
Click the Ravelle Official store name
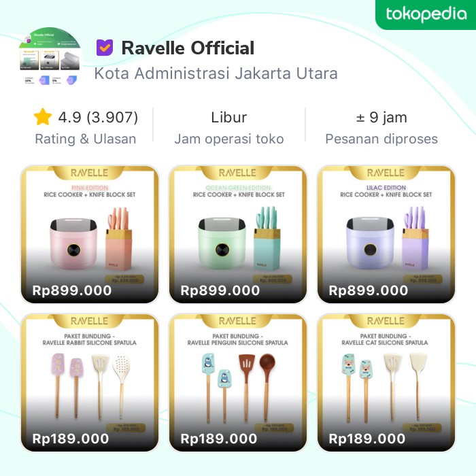tap(188, 48)
